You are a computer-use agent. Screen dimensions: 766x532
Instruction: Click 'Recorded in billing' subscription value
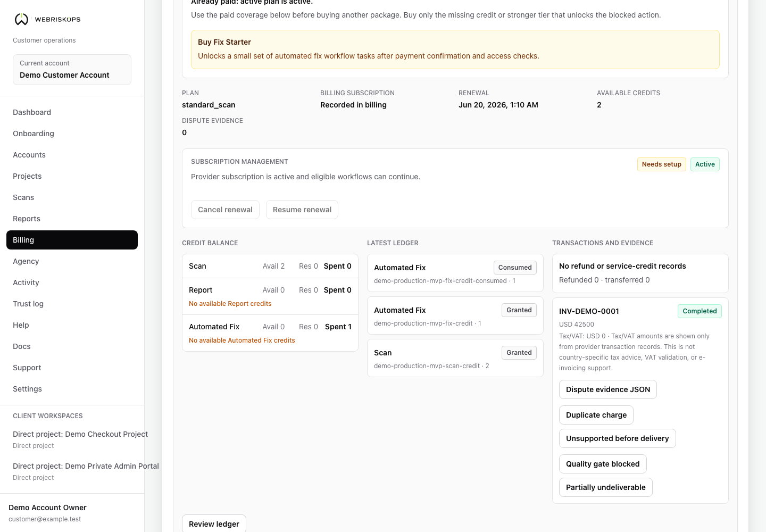pyautogui.click(x=353, y=105)
